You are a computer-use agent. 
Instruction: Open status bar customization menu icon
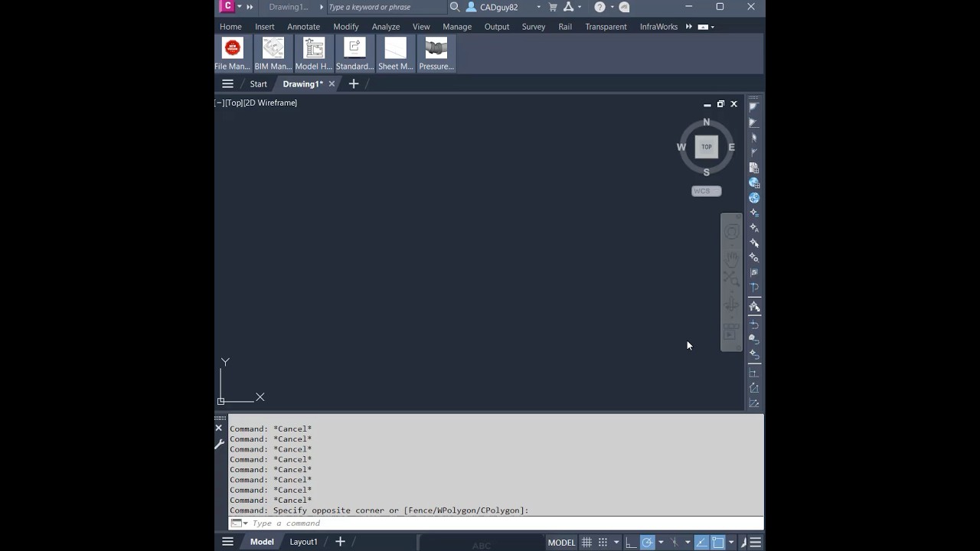pyautogui.click(x=756, y=542)
